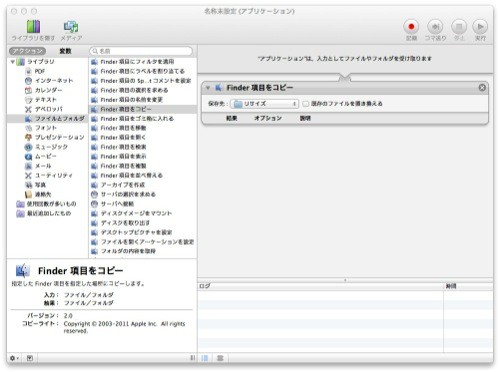Select the プレゼンテーション category icon
This screenshot has height=372, width=500.
[x=29, y=137]
